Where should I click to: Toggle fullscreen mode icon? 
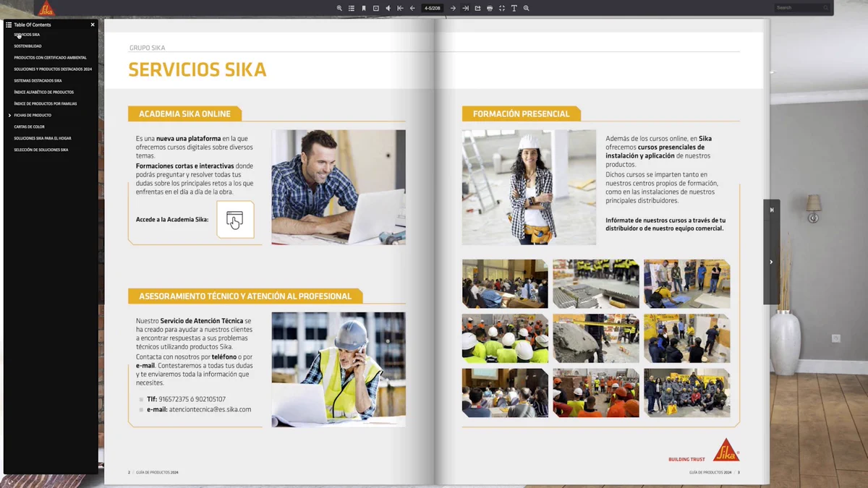tap(502, 8)
